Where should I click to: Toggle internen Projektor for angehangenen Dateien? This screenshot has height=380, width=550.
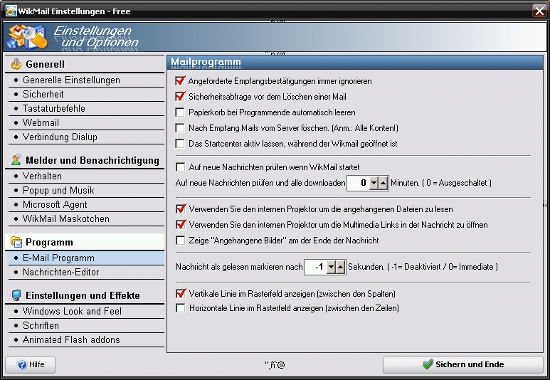[181, 209]
